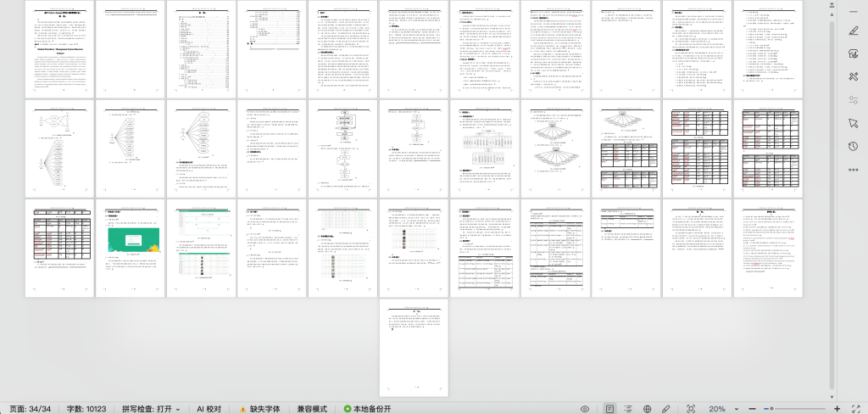Click the zoom in plus button
The height and width of the screenshot is (414, 868).
837,409
